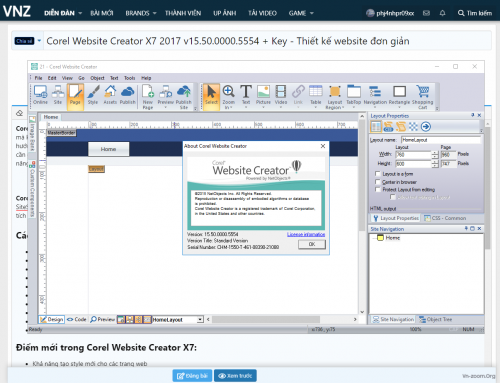The image size is (500, 383).
Task: Choose the Layout Region tool
Action: 335,97
